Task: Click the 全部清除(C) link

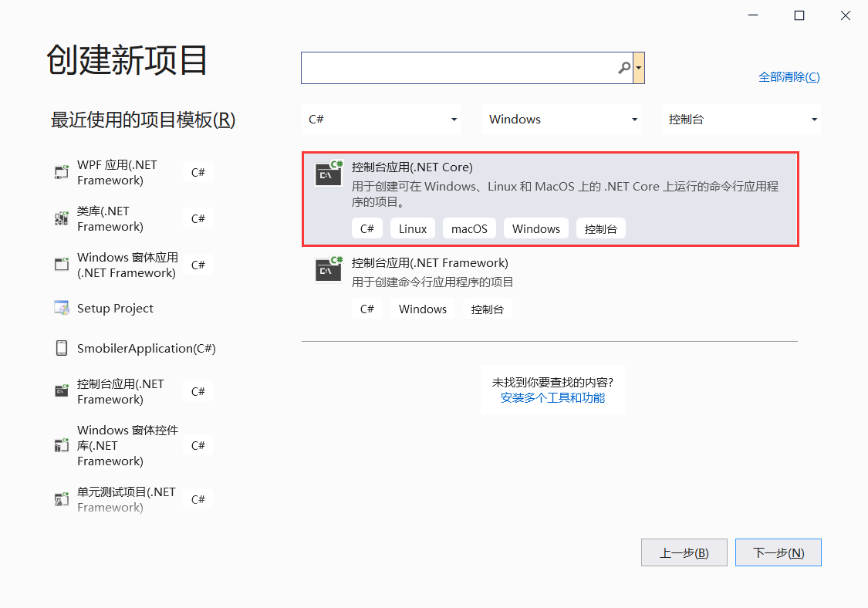Action: tap(789, 76)
